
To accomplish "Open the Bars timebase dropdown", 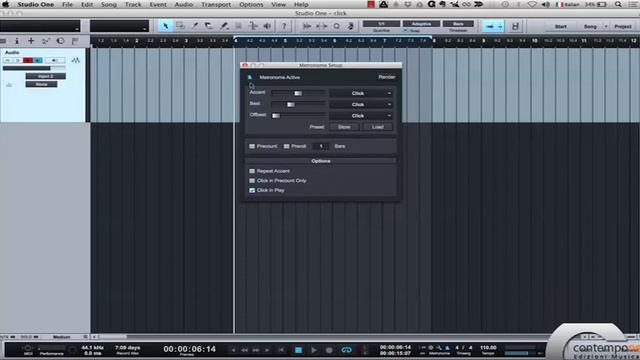I will coord(458,24).
